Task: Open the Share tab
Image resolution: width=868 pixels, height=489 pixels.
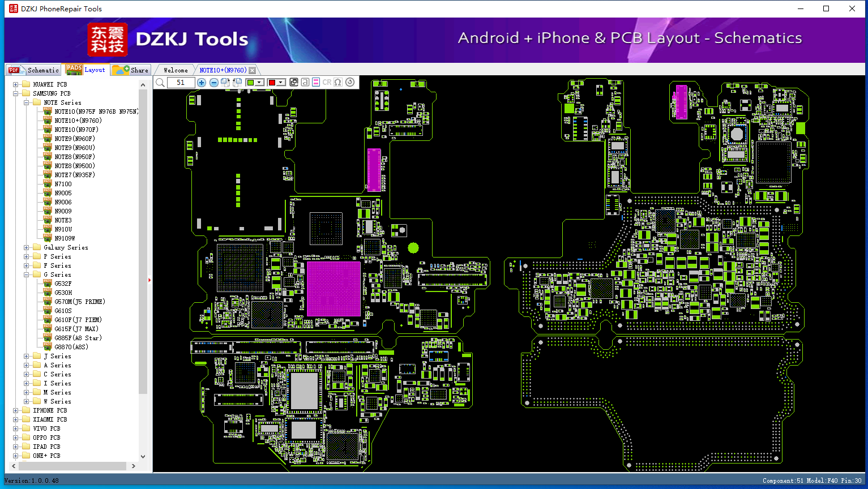Action: click(130, 70)
